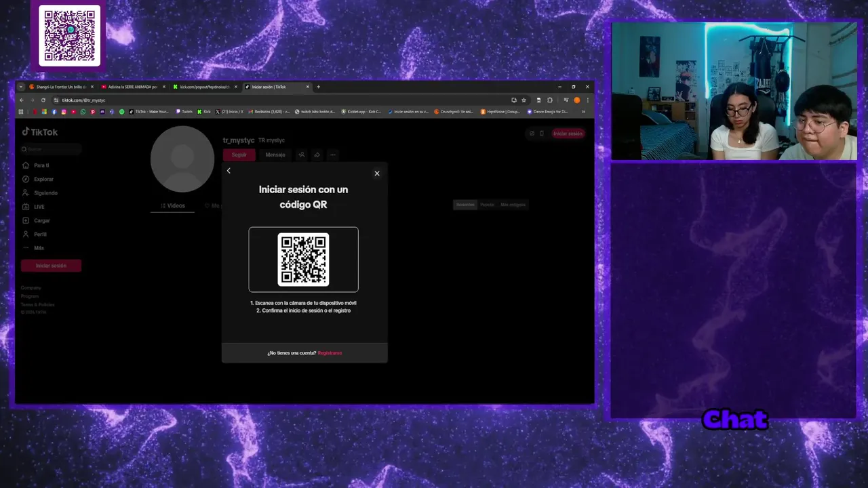868x488 pixels.
Task: Open the TikTok - Make Your... bookmark
Action: pos(149,112)
